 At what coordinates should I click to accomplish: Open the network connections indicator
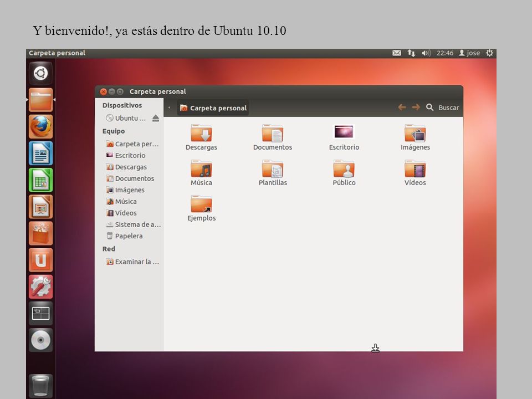click(411, 53)
